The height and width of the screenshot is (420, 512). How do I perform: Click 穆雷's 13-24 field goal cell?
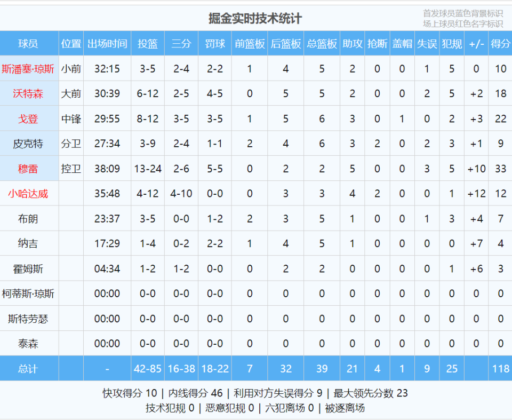click(148, 169)
